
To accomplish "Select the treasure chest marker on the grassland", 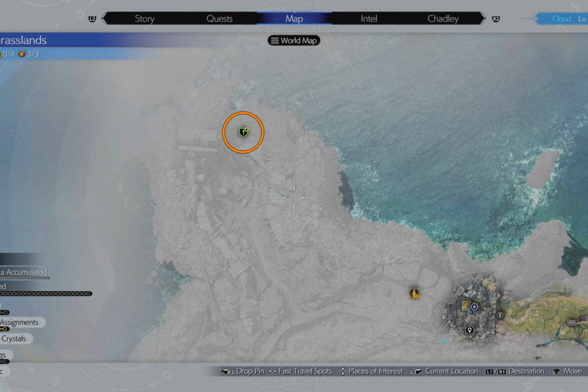I will [x=571, y=322].
